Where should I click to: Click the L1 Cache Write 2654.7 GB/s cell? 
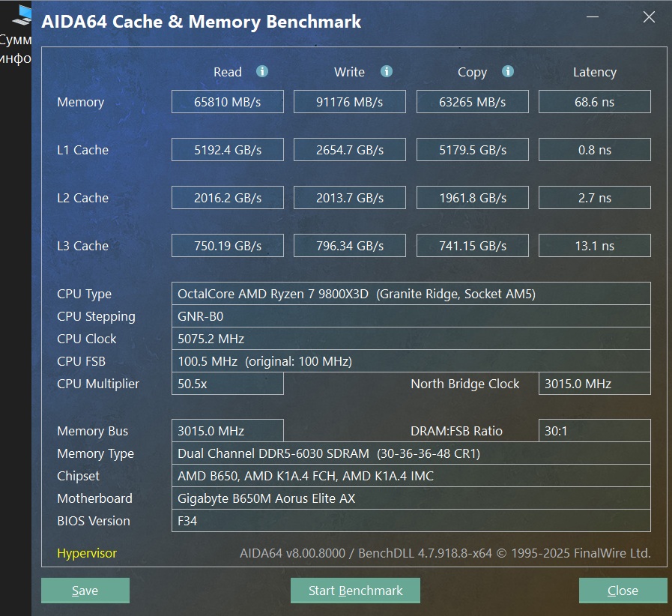(350, 150)
